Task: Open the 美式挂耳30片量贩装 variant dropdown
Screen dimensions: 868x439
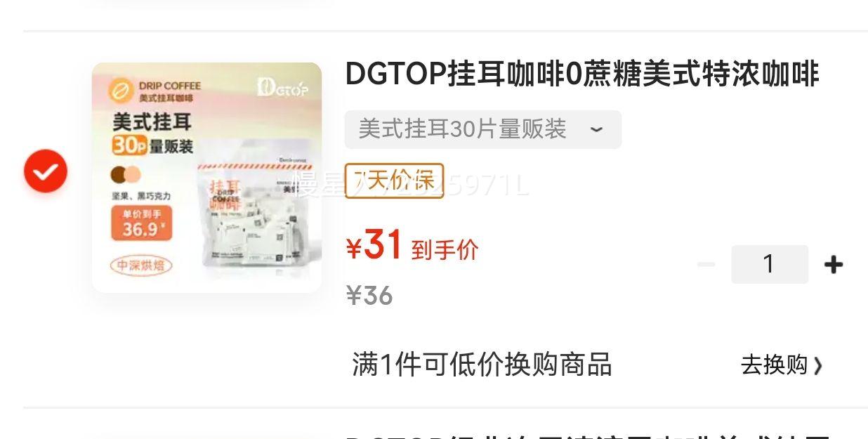Action: [x=482, y=129]
